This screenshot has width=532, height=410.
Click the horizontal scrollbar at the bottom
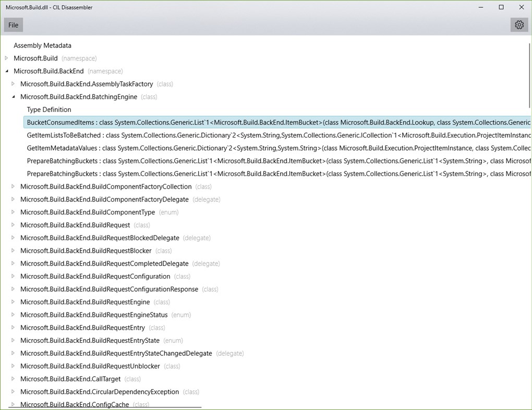click(105, 407)
